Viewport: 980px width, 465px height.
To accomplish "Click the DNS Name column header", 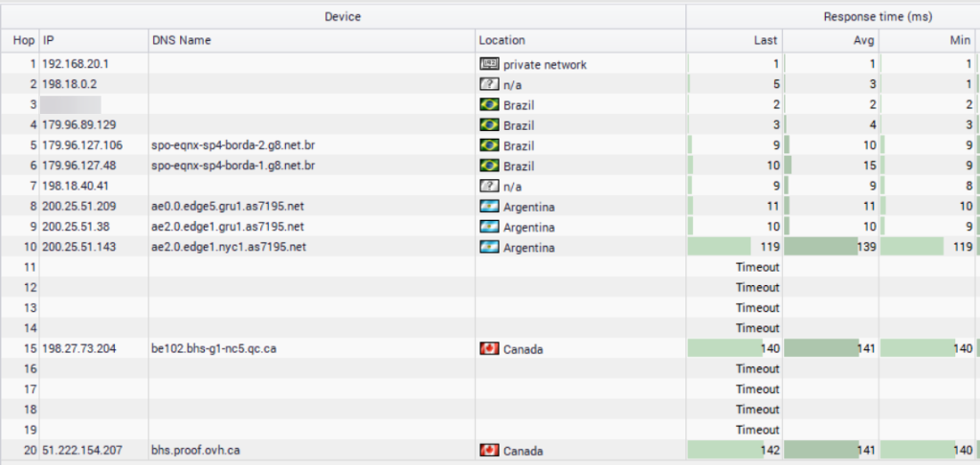I will tap(312, 40).
